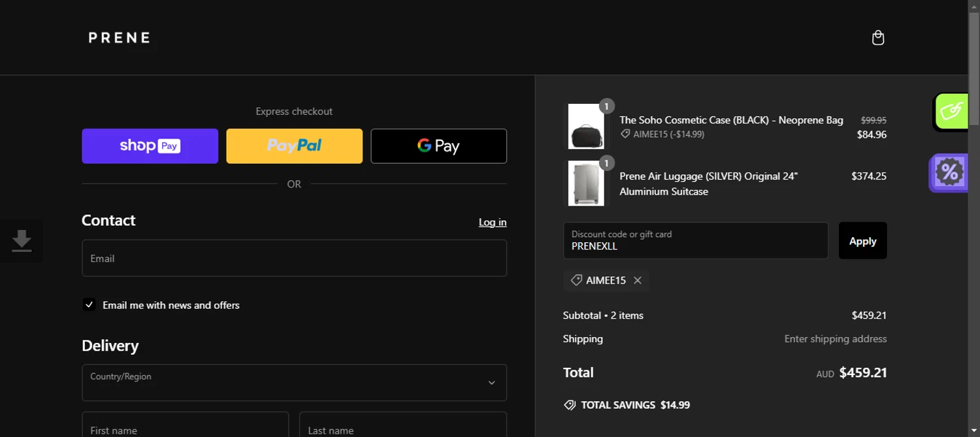
Task: Click the total amount $459.21
Action: 862,373
